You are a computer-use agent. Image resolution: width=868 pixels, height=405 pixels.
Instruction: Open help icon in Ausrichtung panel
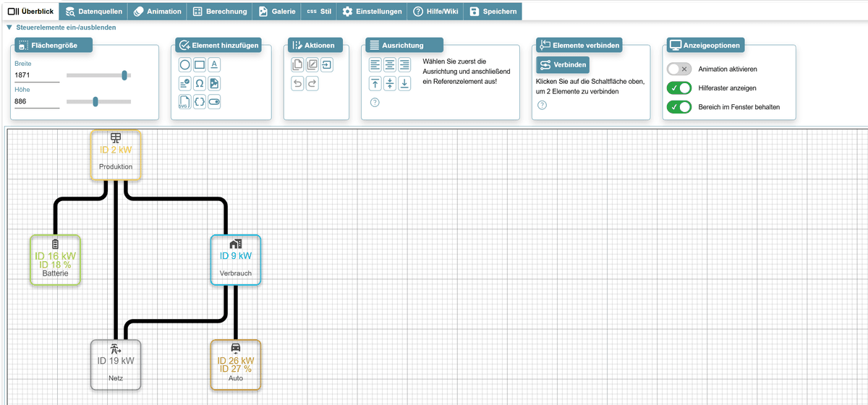tap(375, 102)
